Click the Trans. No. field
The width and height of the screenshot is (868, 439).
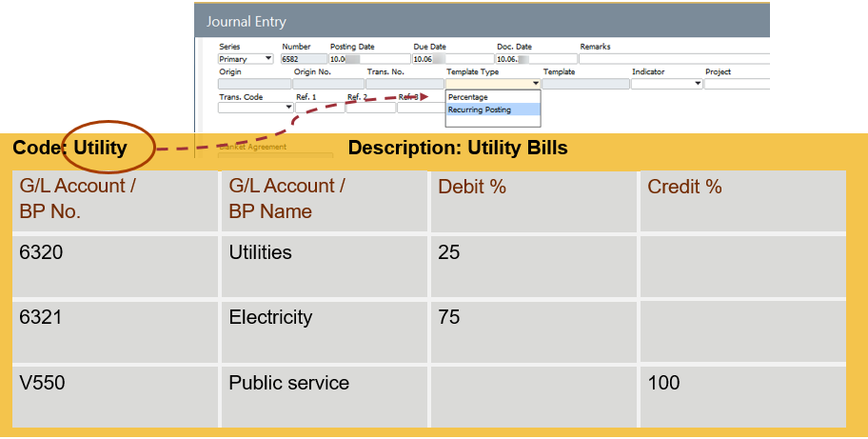coord(404,84)
